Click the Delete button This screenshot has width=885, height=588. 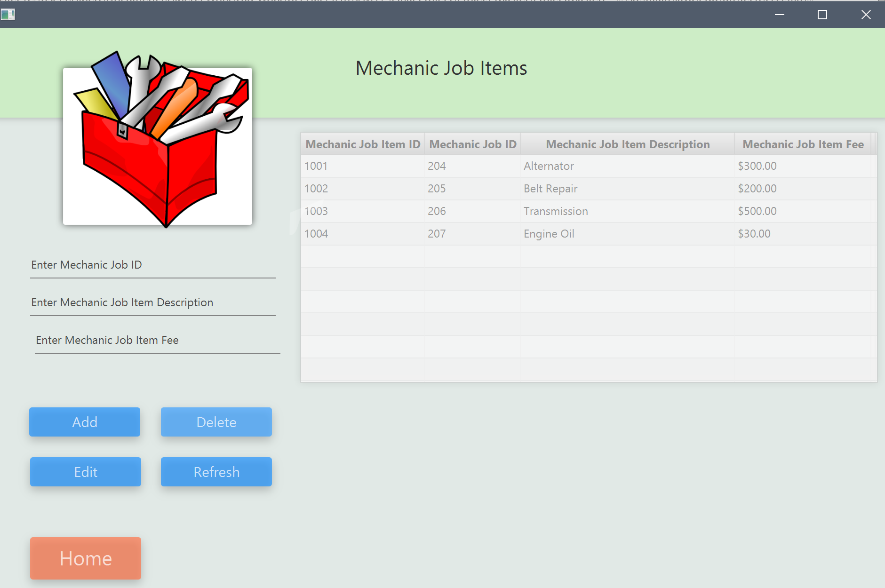216,422
